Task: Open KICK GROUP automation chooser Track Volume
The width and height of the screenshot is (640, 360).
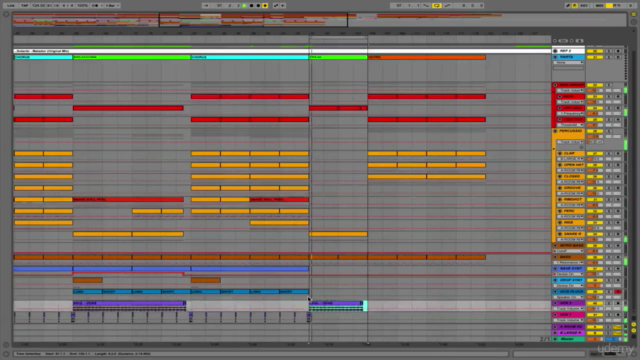Action: click(x=571, y=91)
